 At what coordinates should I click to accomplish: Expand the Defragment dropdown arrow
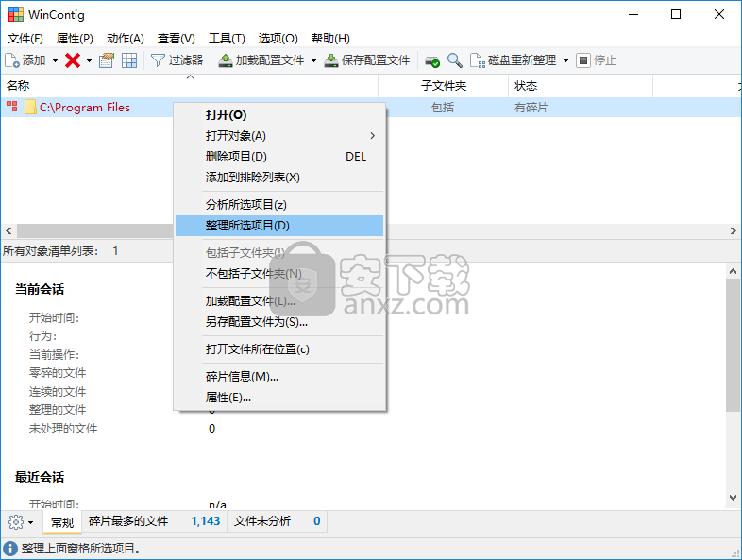point(565,60)
